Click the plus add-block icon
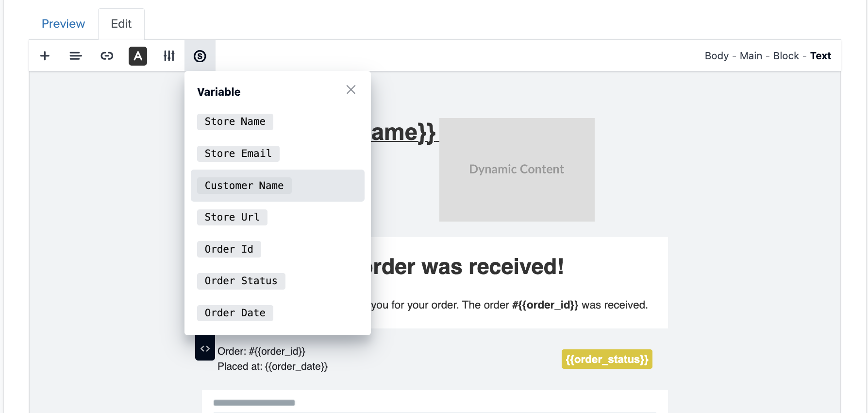This screenshot has width=868, height=413. 45,56
